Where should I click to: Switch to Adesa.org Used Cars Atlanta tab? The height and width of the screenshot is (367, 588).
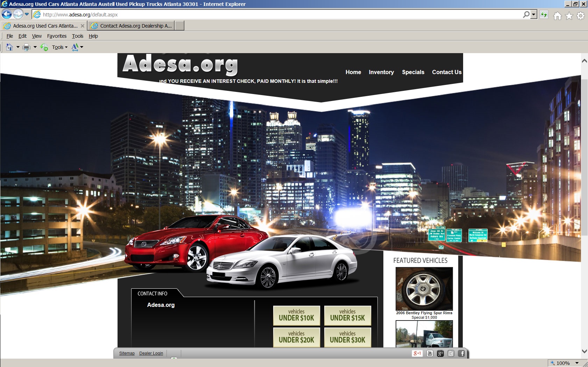click(x=44, y=26)
